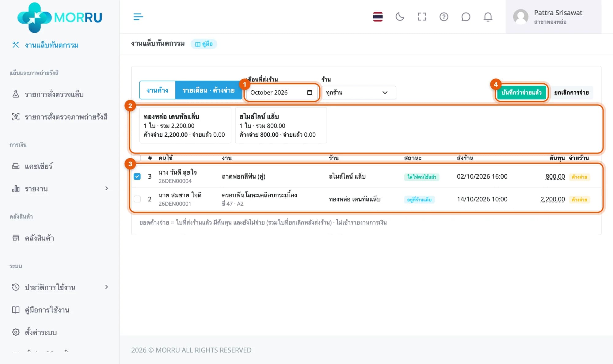
Task: Toggle the select-all checkbox in table header
Action: [x=137, y=158]
